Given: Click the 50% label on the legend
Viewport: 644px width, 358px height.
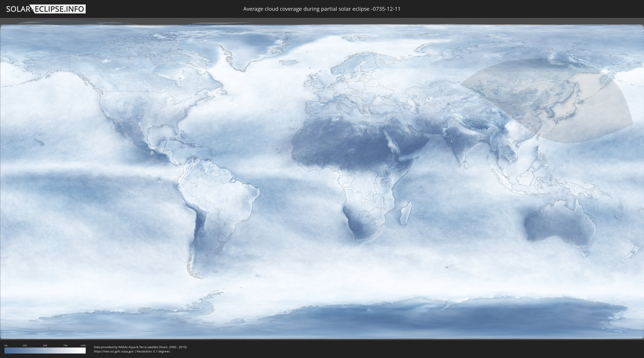Looking at the screenshot, I should [x=45, y=345].
